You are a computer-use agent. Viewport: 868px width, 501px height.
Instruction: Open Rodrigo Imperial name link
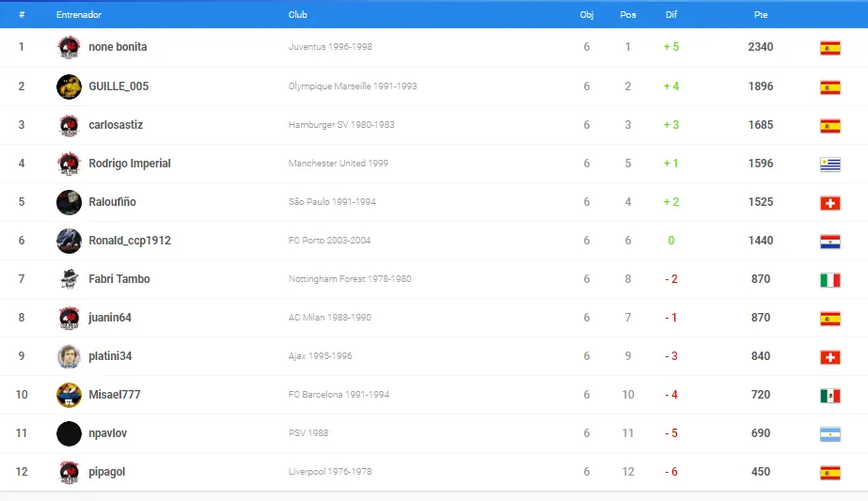[130, 164]
